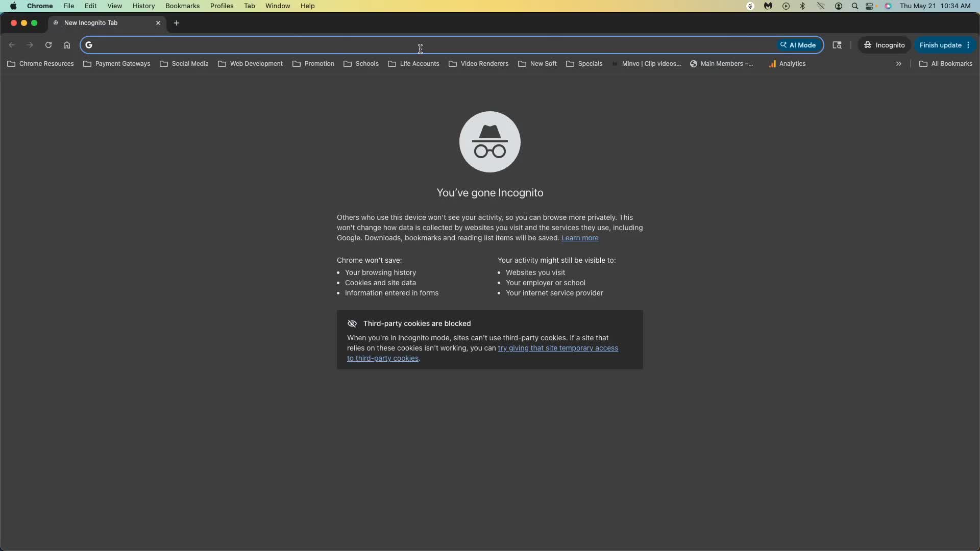Click the grape menu bar icon
Image resolution: width=980 pixels, height=551 pixels.
pyautogui.click(x=750, y=6)
